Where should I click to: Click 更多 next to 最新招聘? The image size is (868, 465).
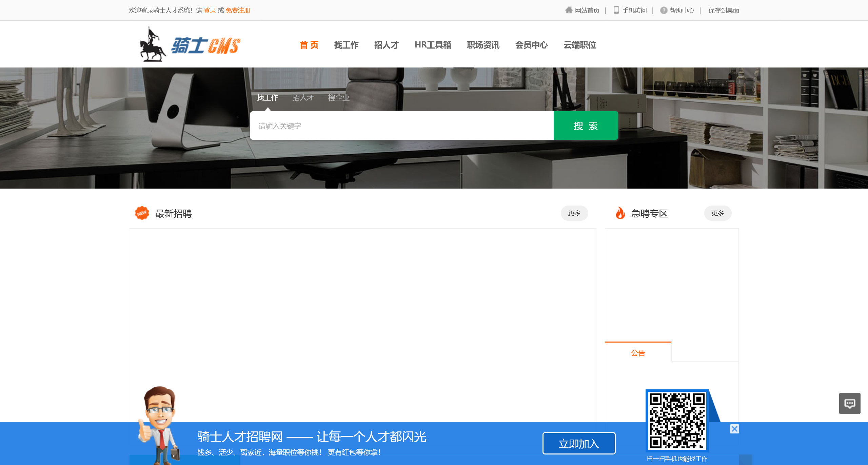click(x=574, y=213)
